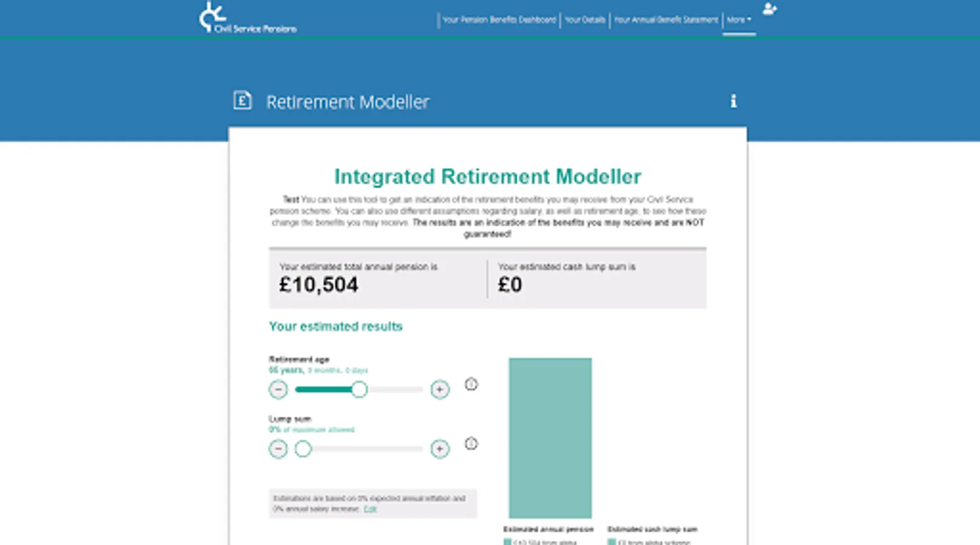Click the Retirement age slider track end
This screenshot has height=545, width=980.
click(x=421, y=389)
